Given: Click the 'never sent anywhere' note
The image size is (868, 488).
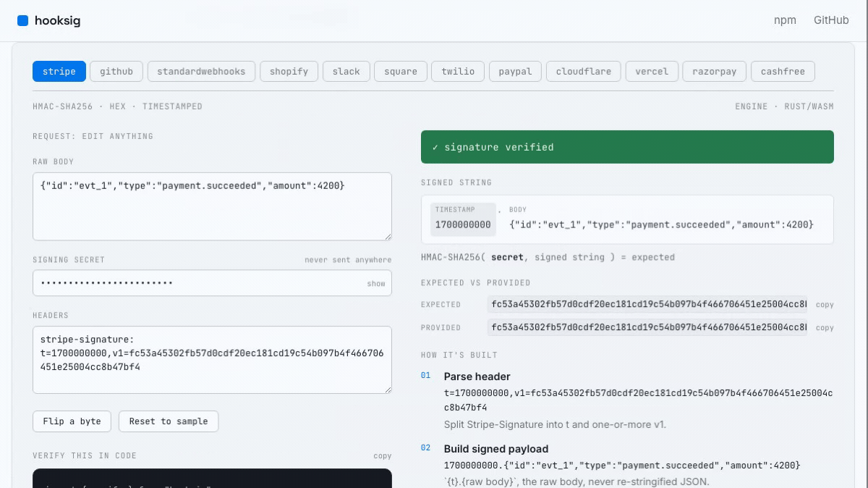Looking at the screenshot, I should tap(348, 260).
